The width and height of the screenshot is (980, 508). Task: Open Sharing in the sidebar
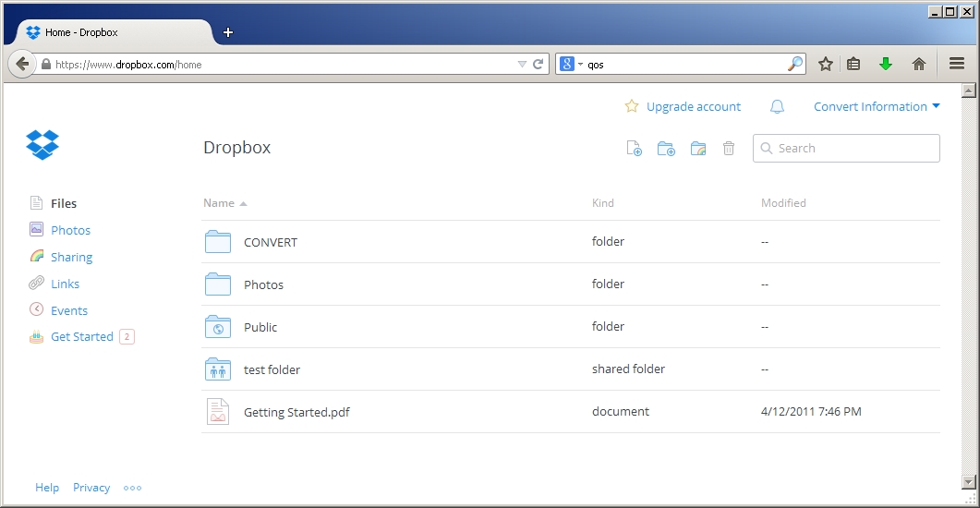tap(72, 258)
